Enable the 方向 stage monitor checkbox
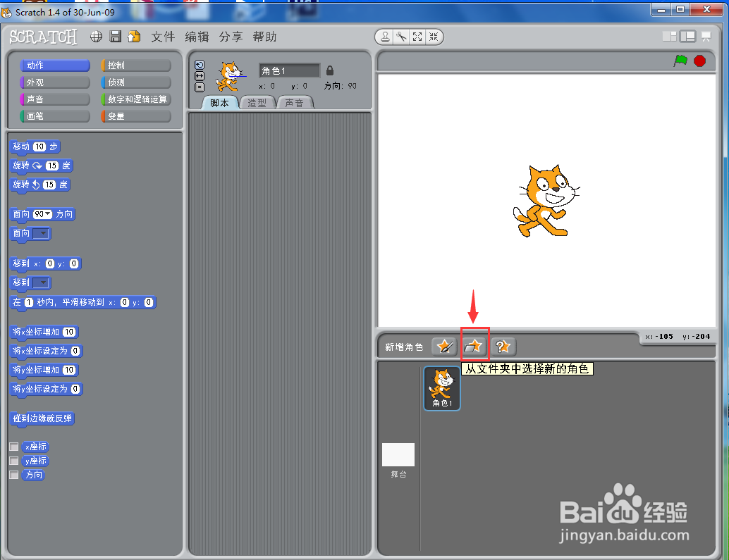729x560 pixels. [14, 475]
